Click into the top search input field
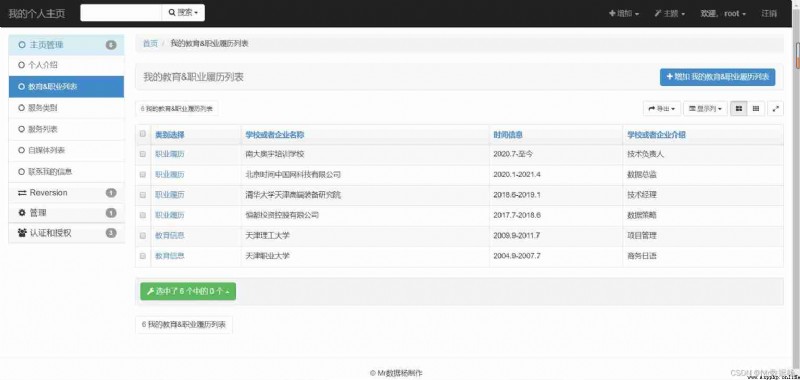 121,13
